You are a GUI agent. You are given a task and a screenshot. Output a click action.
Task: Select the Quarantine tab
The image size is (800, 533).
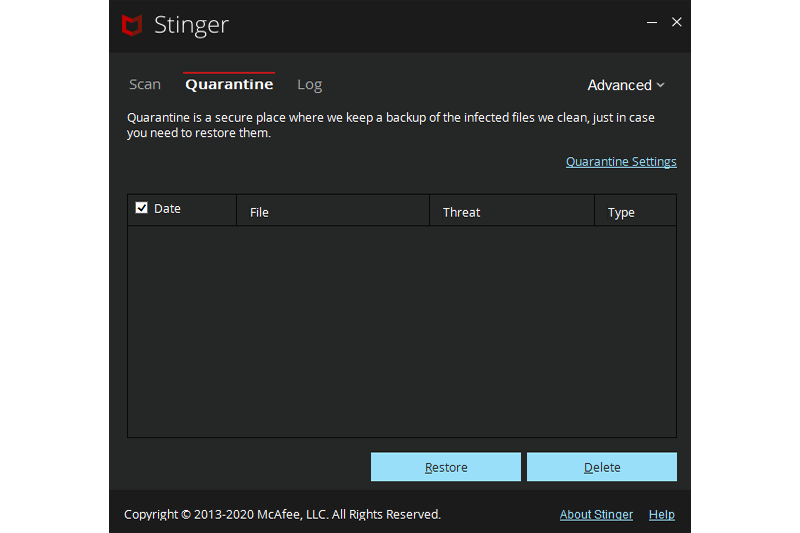pos(229,85)
